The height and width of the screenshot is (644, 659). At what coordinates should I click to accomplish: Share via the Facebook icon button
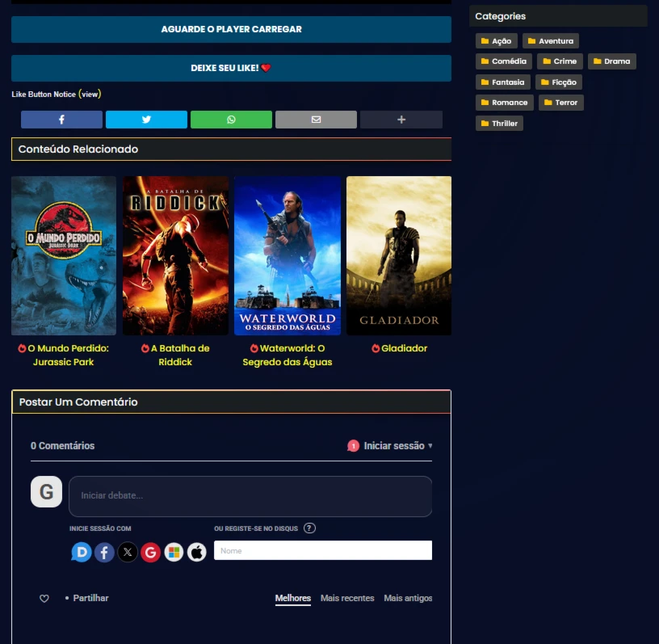(x=61, y=120)
